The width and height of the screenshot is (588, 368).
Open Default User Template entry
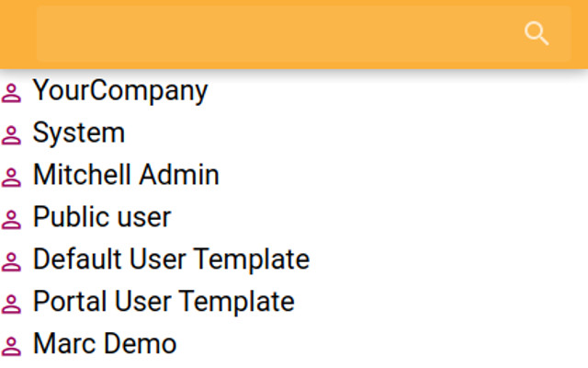pos(172,259)
